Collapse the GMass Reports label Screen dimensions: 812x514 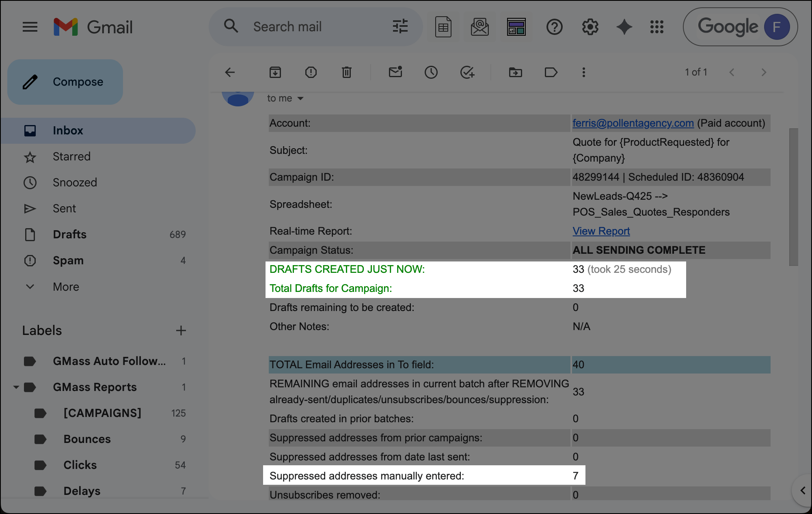tap(16, 387)
